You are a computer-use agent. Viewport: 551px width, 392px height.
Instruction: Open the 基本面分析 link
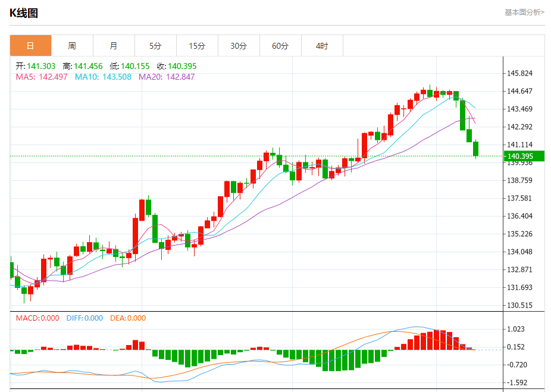pyautogui.click(x=524, y=12)
